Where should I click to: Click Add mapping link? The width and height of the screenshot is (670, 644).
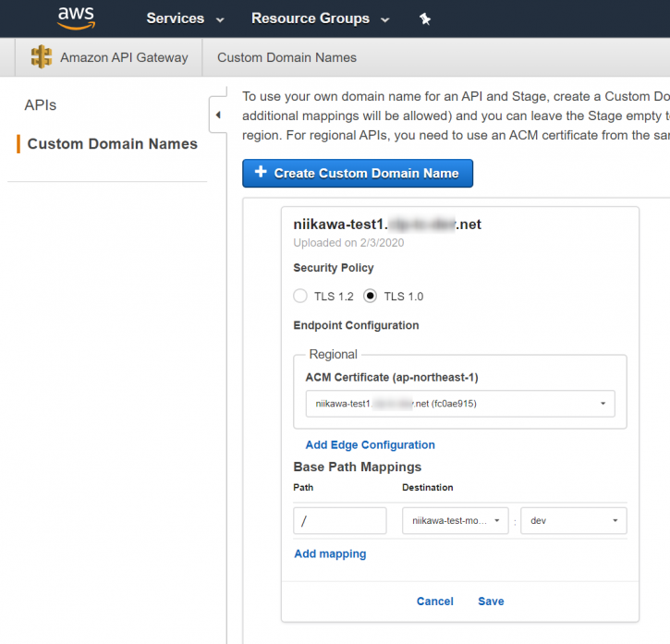(x=330, y=553)
